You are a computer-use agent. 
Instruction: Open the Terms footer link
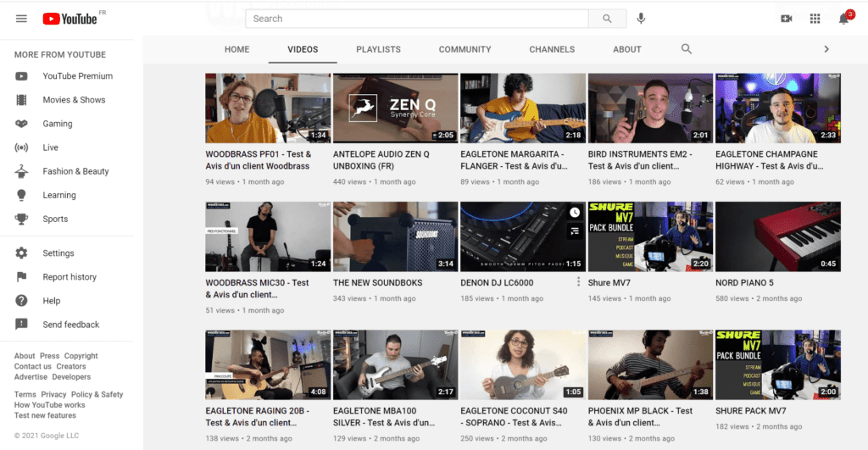tap(25, 395)
